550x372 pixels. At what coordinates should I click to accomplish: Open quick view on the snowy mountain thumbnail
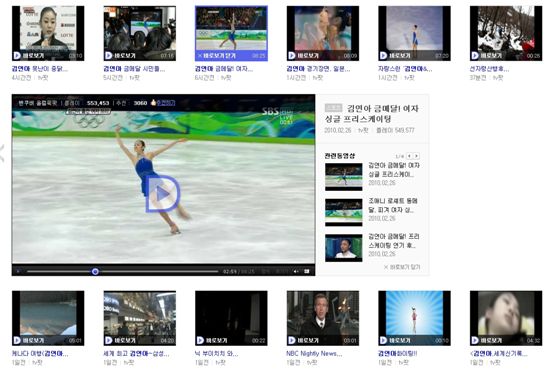click(x=487, y=56)
